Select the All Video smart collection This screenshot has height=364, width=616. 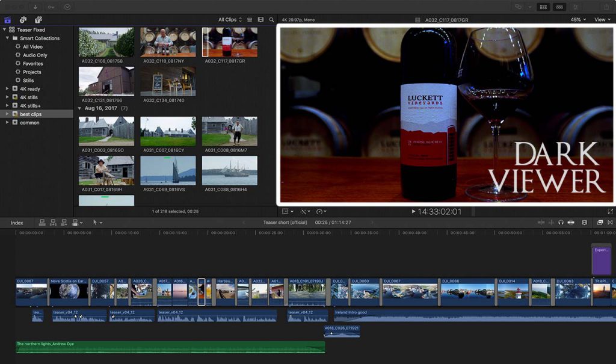coord(32,46)
